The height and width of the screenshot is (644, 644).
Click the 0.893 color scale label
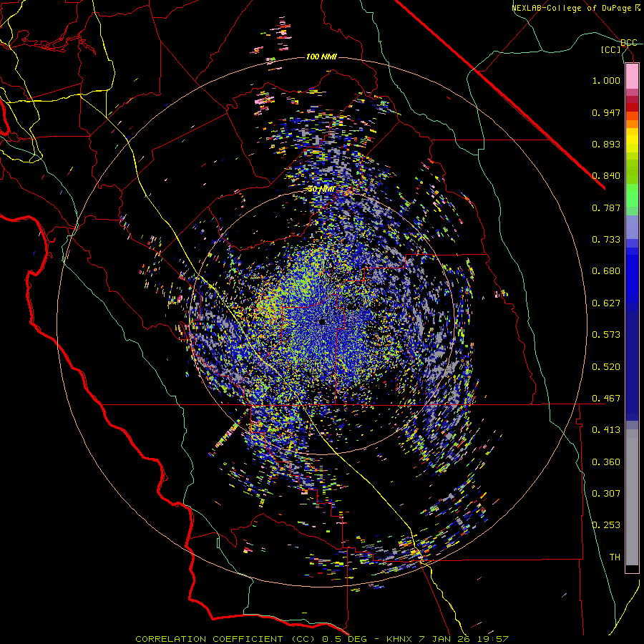(606, 144)
